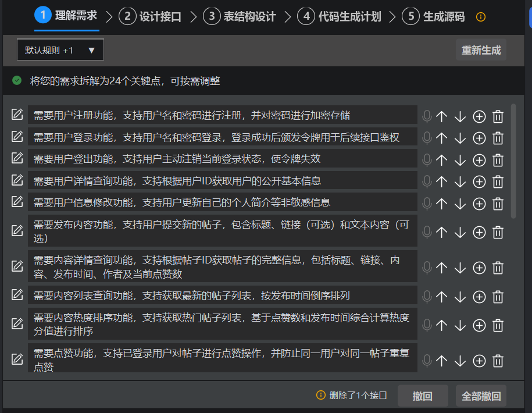Viewport: 532px width, 413px height.
Task: Click 将您的需求拆解为24个关键点 status message
Action: point(125,81)
